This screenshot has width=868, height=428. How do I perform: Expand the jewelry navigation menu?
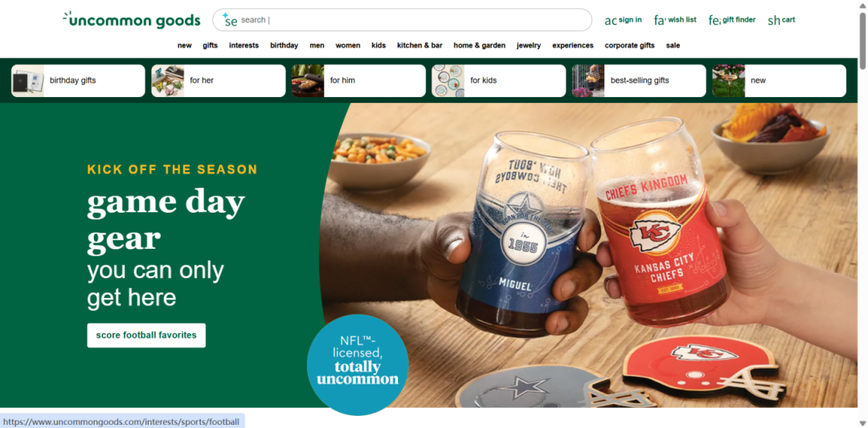click(x=529, y=45)
